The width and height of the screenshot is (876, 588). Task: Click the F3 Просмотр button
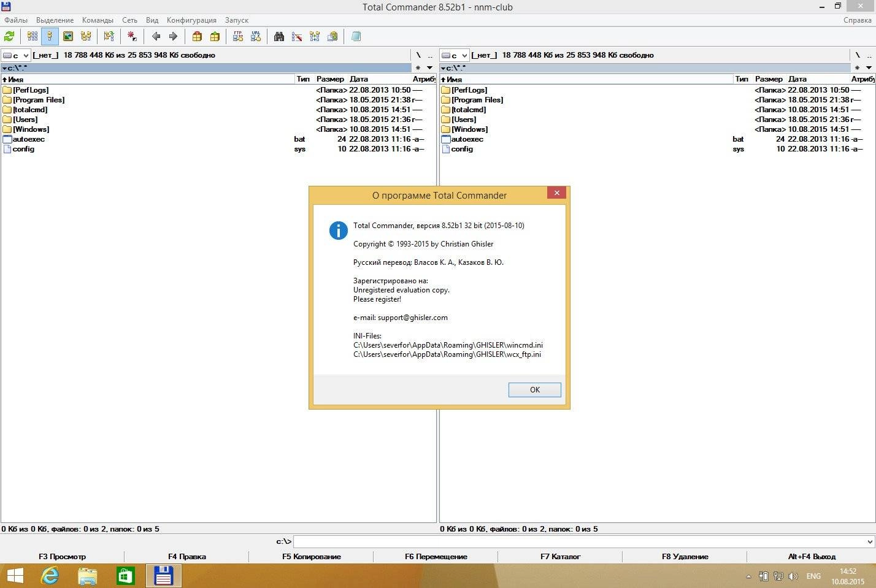coord(62,557)
